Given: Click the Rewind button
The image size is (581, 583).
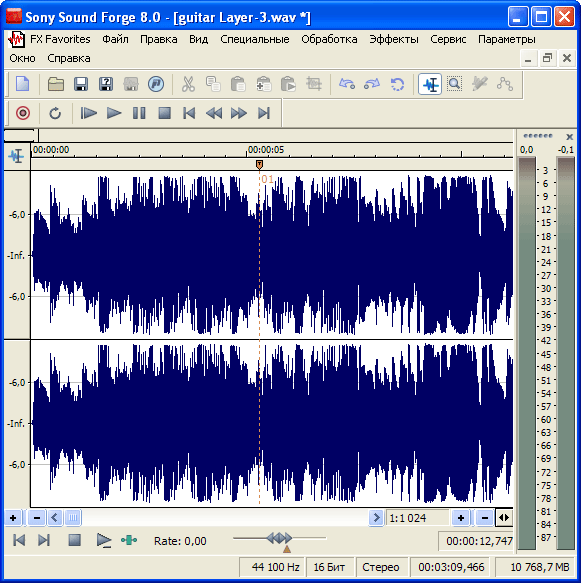Looking at the screenshot, I should pyautogui.click(x=214, y=113).
